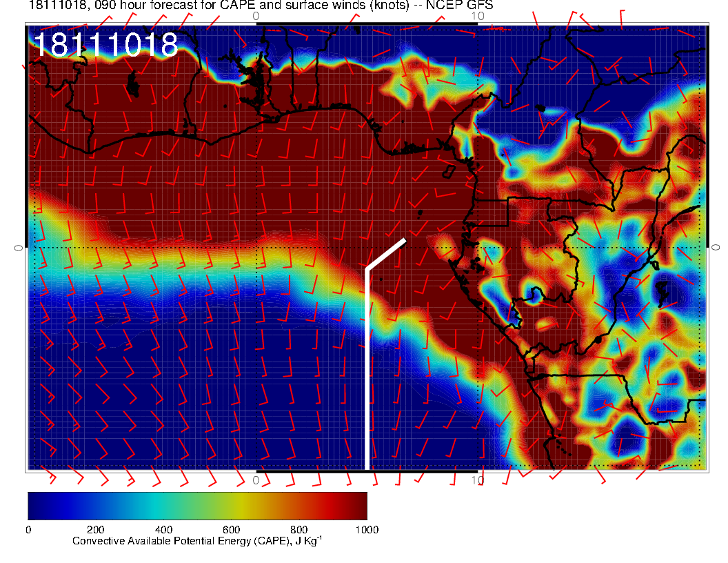This screenshot has height=563, width=728.
Task: Click the 200 tick label under colorbar
Action: 95,530
